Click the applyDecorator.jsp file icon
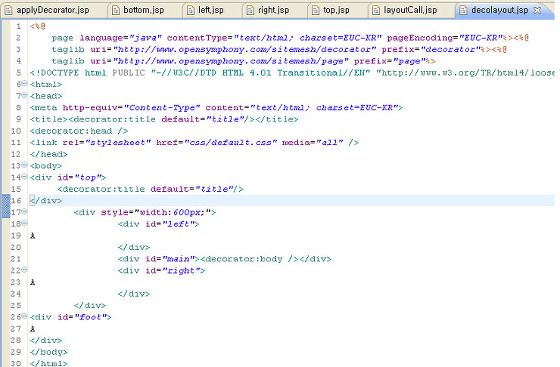 tap(8, 10)
